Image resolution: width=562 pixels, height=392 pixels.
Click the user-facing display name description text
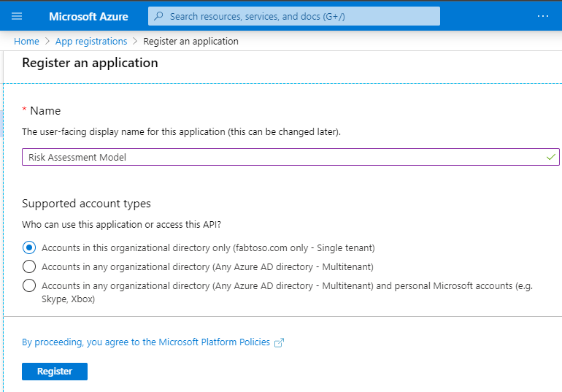[x=181, y=132]
